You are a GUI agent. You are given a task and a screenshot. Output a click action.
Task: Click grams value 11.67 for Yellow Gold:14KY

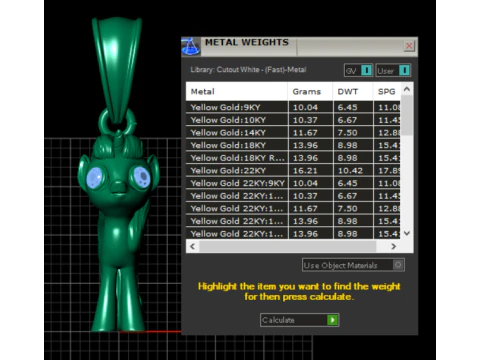(310, 133)
